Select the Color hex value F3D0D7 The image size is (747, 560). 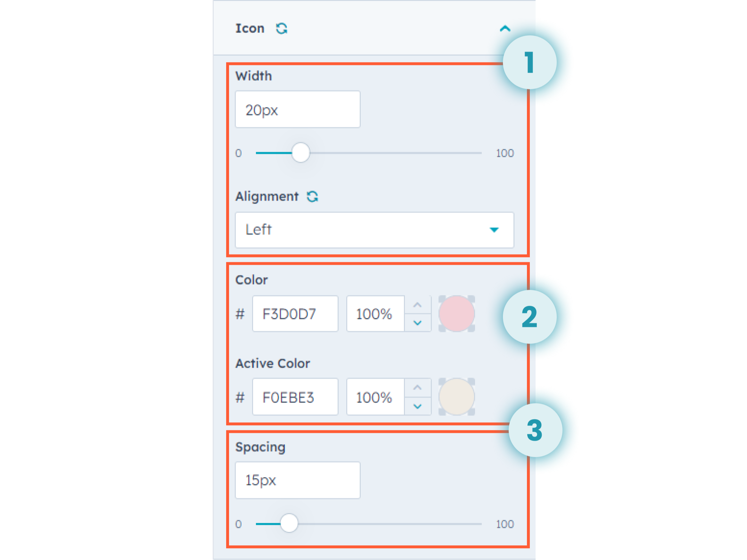(x=295, y=314)
